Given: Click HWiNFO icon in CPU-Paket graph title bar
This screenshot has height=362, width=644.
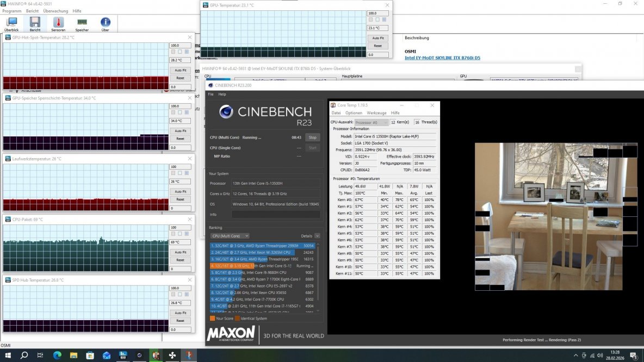Looking at the screenshot, I should click(8, 220).
